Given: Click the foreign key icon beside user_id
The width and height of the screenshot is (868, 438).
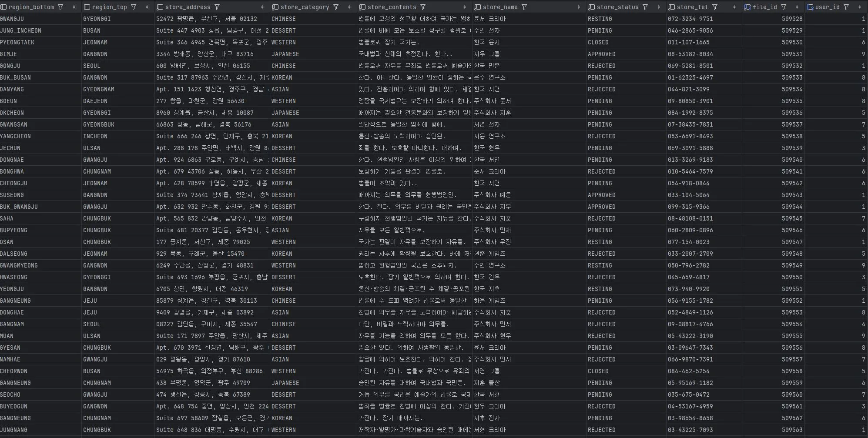Looking at the screenshot, I should click(810, 7).
